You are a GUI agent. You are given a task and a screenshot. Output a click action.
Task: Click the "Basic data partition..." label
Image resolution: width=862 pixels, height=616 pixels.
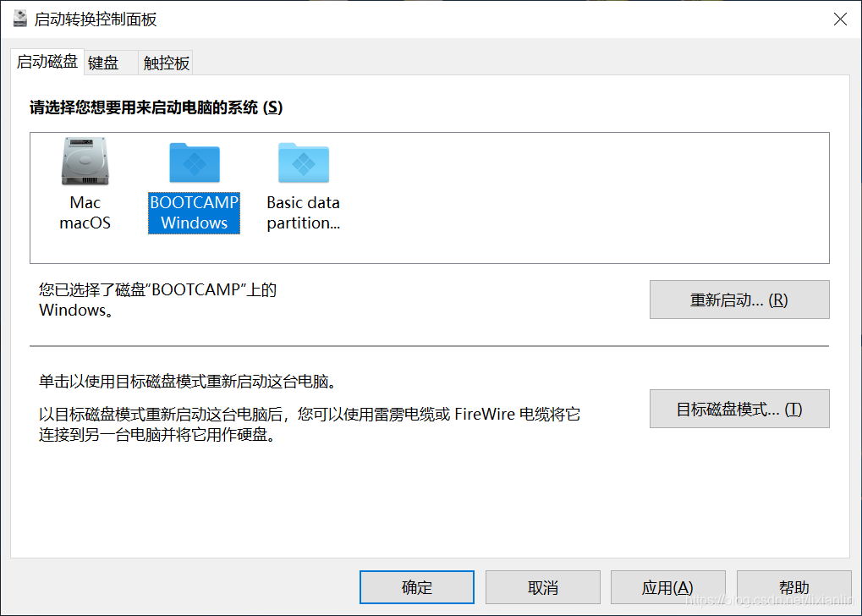click(x=304, y=213)
